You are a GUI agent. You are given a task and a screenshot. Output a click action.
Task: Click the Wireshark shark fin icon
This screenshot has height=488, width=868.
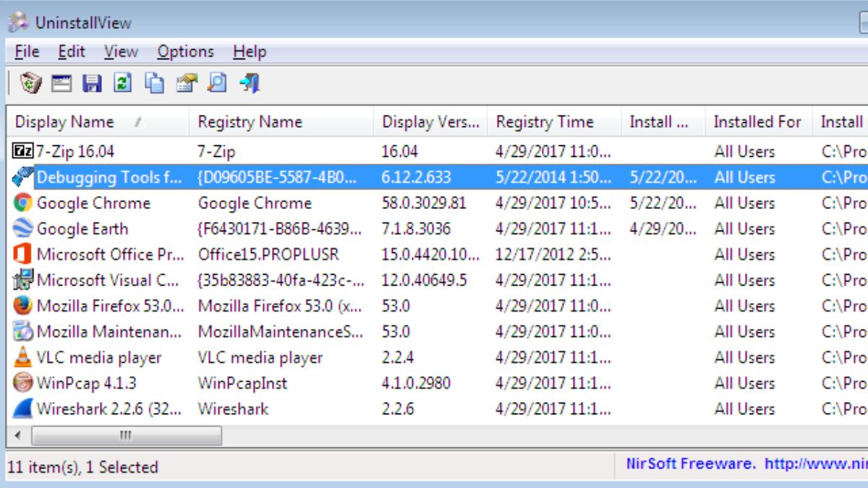(23, 408)
